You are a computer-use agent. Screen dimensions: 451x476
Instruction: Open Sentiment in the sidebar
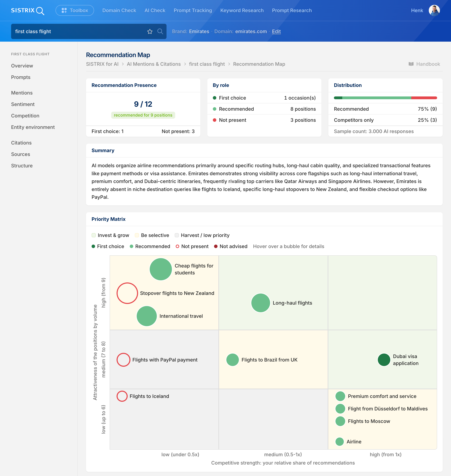click(23, 104)
